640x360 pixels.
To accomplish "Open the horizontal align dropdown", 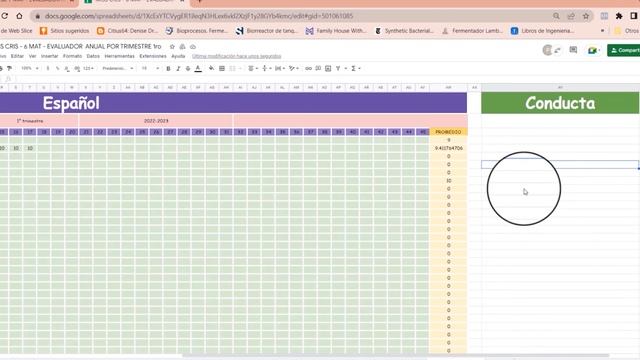I will point(252,69).
